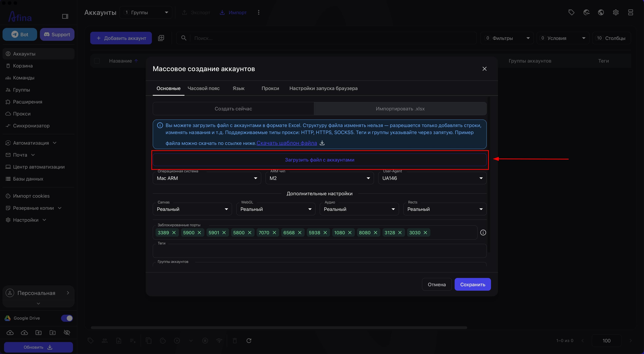Open the ARM чип dropdown

click(319, 178)
